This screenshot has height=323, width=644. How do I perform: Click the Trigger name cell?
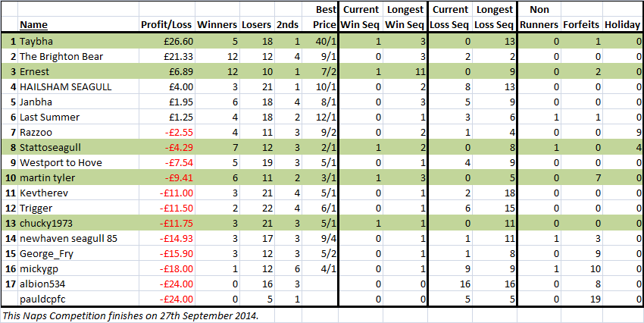click(79, 209)
